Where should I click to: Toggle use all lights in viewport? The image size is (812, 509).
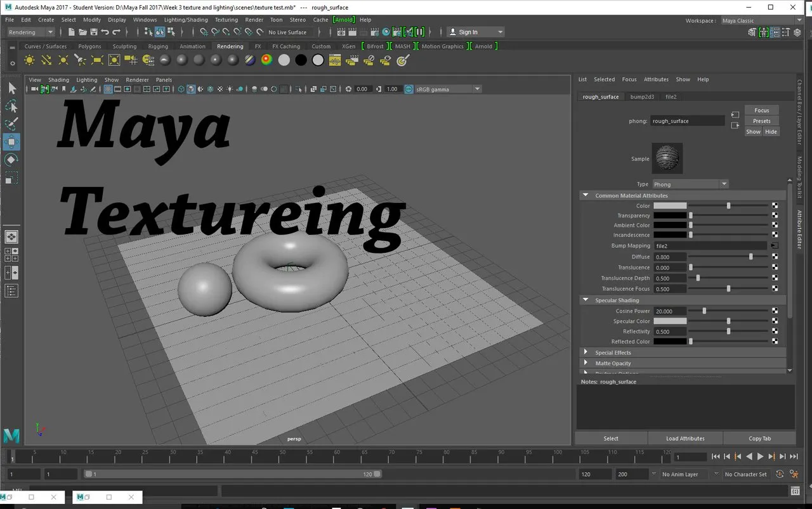[x=230, y=89]
